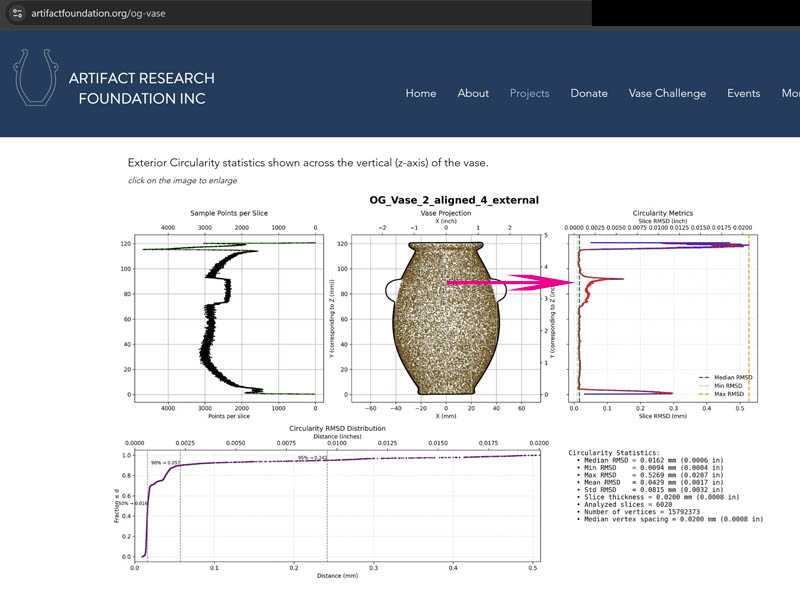Click the site information icon in address bar

click(16, 12)
